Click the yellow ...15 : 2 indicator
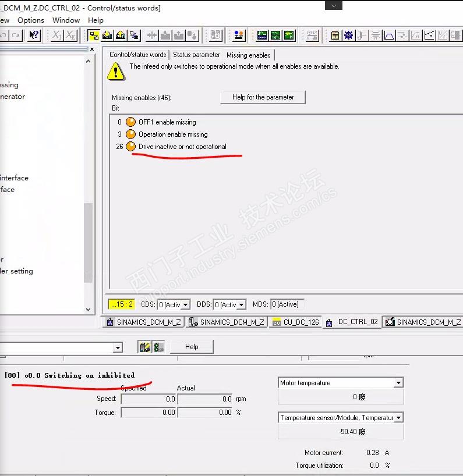This screenshot has height=476, width=463. [122, 304]
